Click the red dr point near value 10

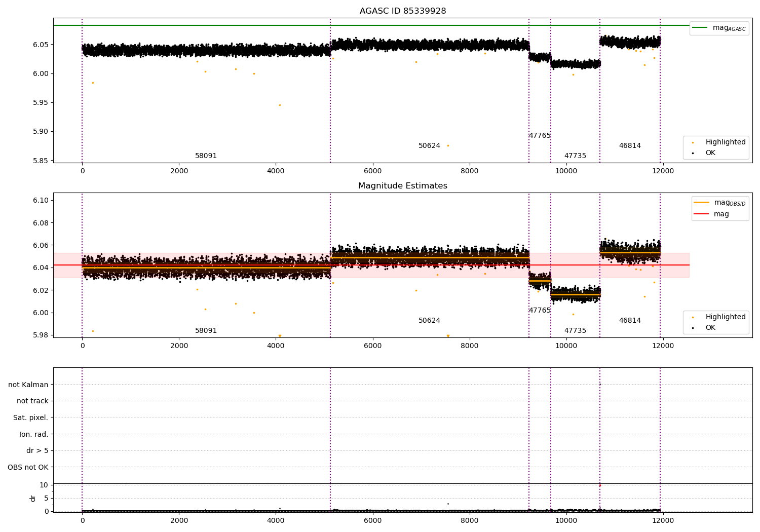click(600, 485)
